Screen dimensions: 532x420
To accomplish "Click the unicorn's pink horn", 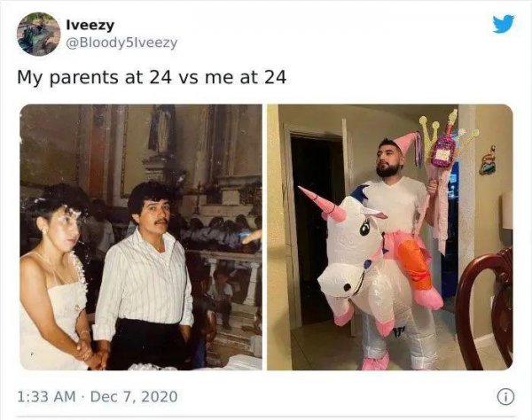I will coord(322,204).
